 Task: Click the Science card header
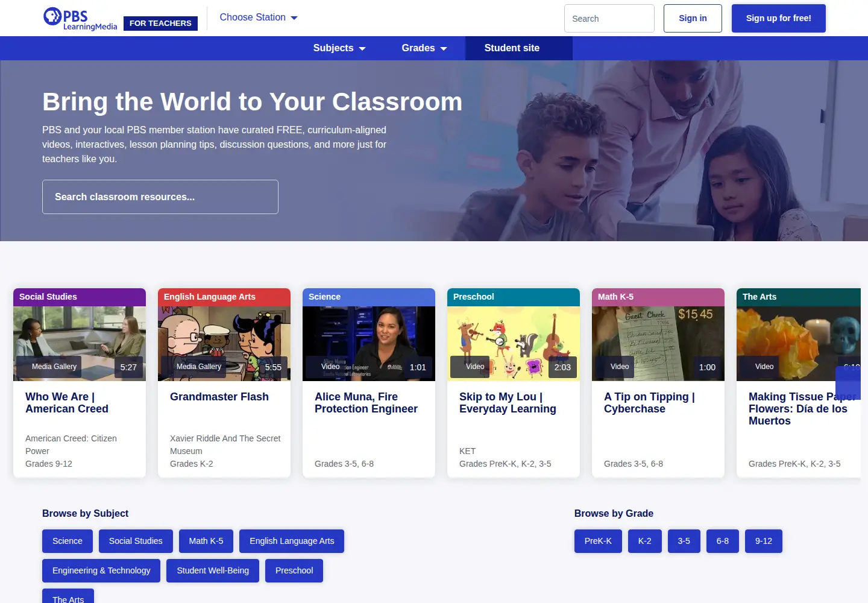[x=369, y=297]
